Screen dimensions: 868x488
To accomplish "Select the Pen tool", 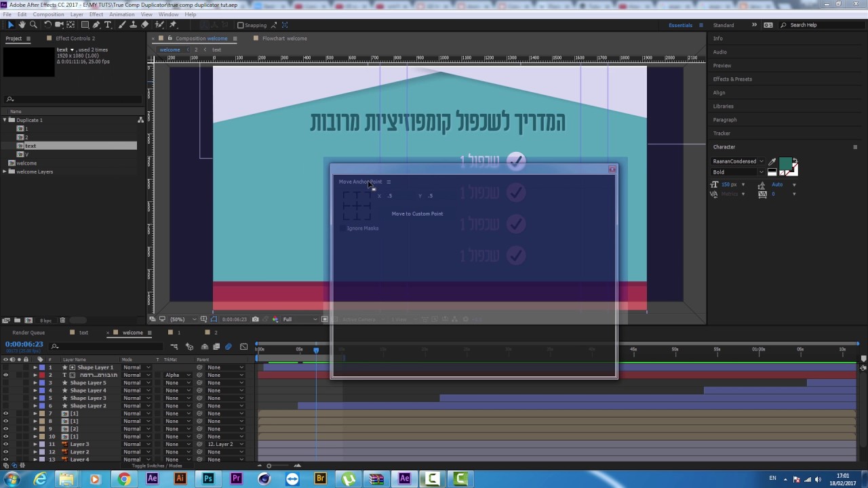I will [x=96, y=24].
